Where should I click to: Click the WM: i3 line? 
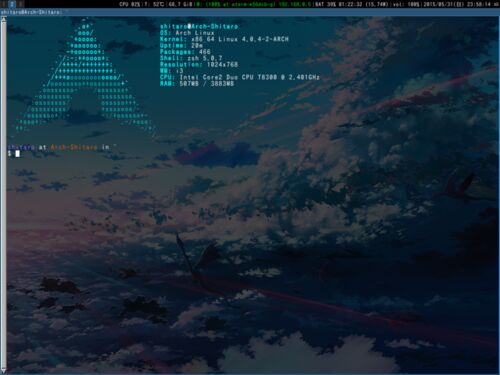[171, 71]
